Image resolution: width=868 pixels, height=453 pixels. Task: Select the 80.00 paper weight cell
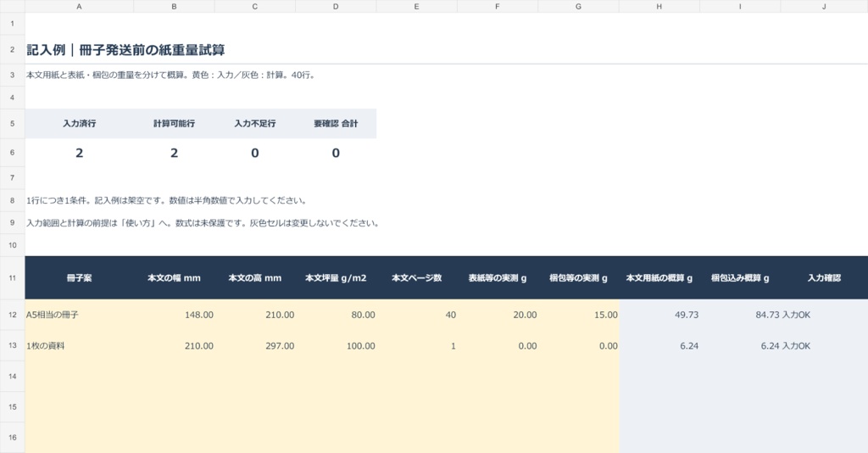pyautogui.click(x=336, y=315)
